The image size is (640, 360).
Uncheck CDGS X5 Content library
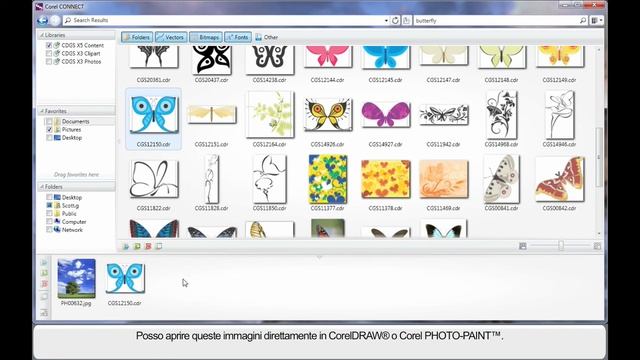tap(49, 45)
